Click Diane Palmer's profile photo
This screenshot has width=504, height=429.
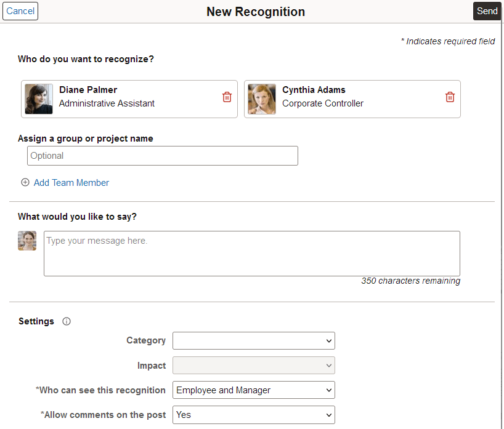38,97
